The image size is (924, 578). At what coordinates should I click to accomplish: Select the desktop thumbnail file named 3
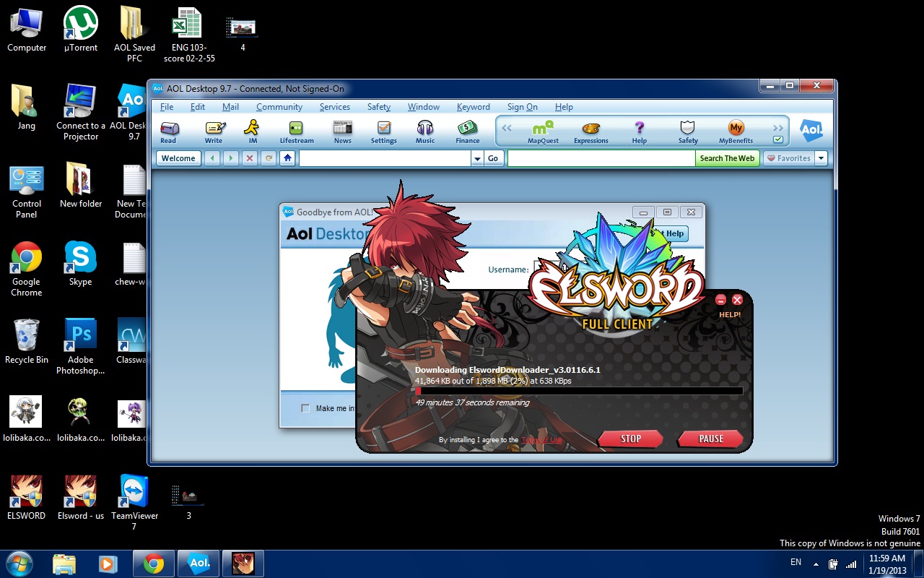pyautogui.click(x=188, y=502)
